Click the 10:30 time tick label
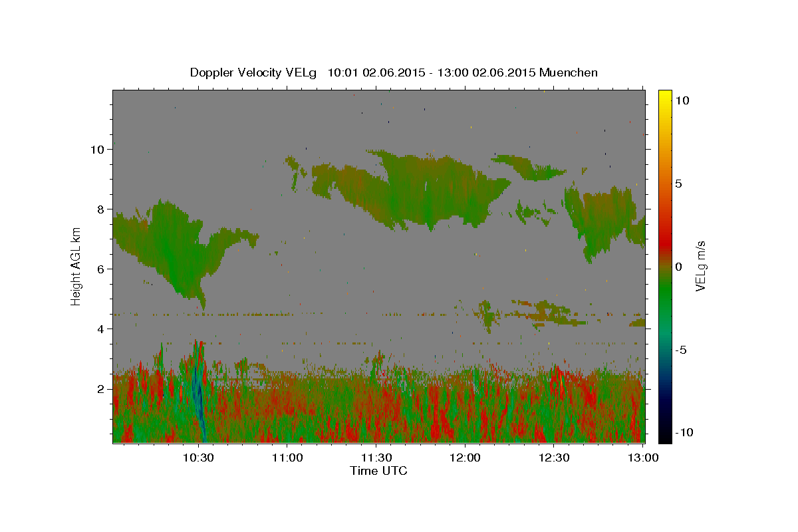798x532 pixels. tap(199, 458)
